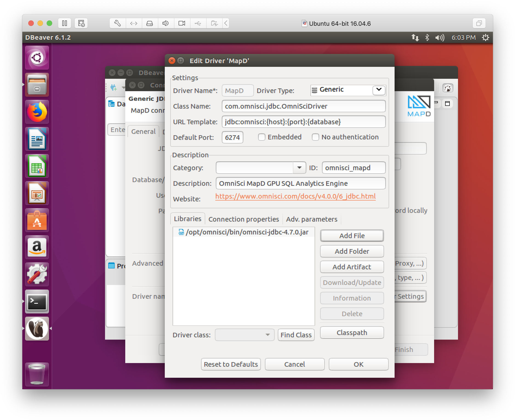Screen dimensions: 515x420
Task: Open the Category combo box arrow
Action: point(299,168)
